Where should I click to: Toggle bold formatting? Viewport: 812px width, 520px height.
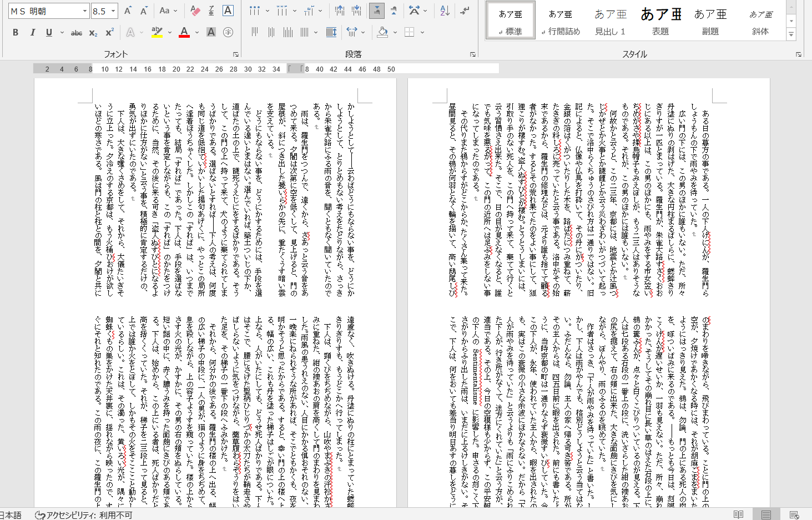point(15,32)
